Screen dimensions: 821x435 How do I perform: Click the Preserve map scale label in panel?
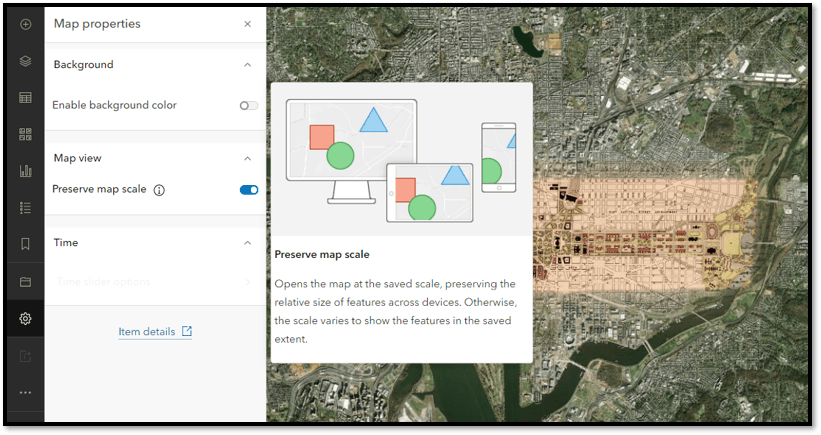[x=99, y=189]
